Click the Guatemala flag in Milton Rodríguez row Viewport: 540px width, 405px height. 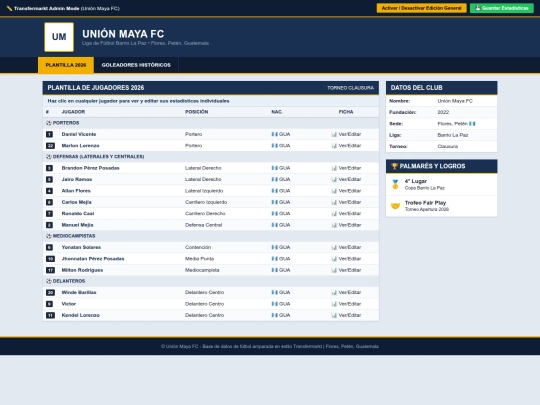(x=274, y=270)
